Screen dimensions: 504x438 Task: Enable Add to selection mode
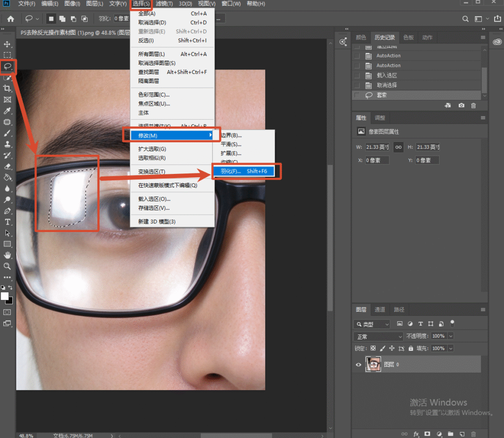[x=63, y=19]
